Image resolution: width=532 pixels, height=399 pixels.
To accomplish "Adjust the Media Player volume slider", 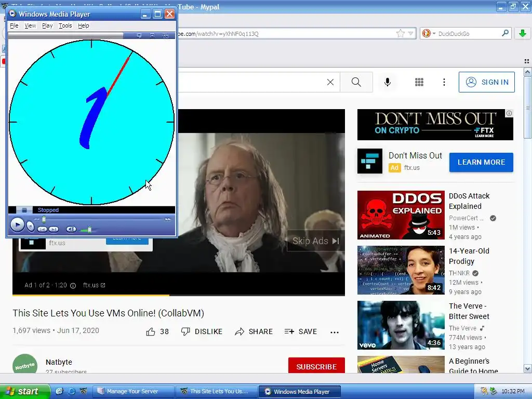I will pyautogui.click(x=89, y=230).
